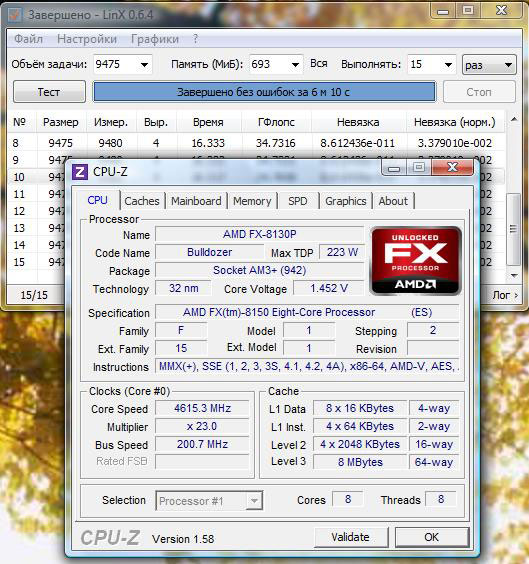Sort by Невязка column header
Image resolution: width=529 pixels, height=564 pixels.
click(358, 122)
